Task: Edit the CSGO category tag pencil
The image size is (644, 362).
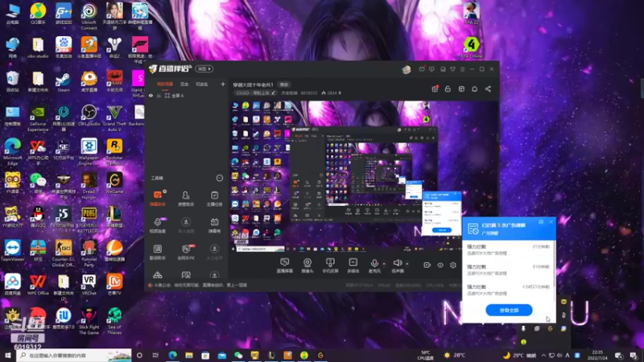Action: pos(273,93)
